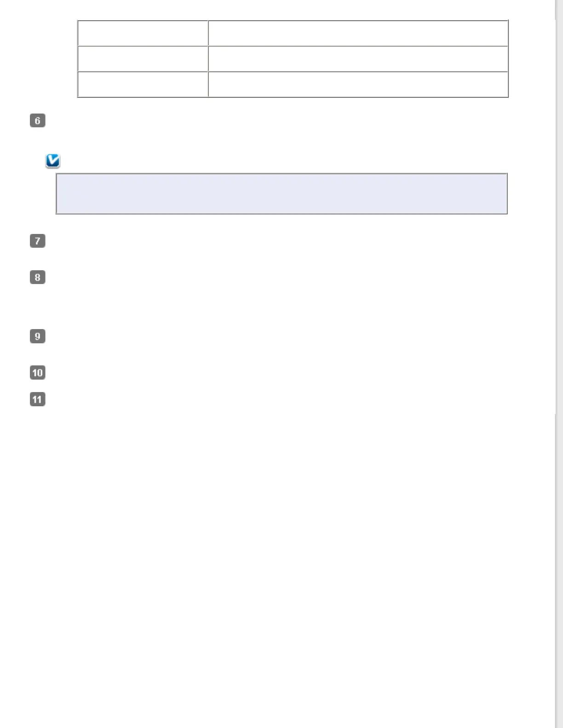The width and height of the screenshot is (563, 728).
Task: Click the empty text line beside step 11
Action: (x=276, y=400)
